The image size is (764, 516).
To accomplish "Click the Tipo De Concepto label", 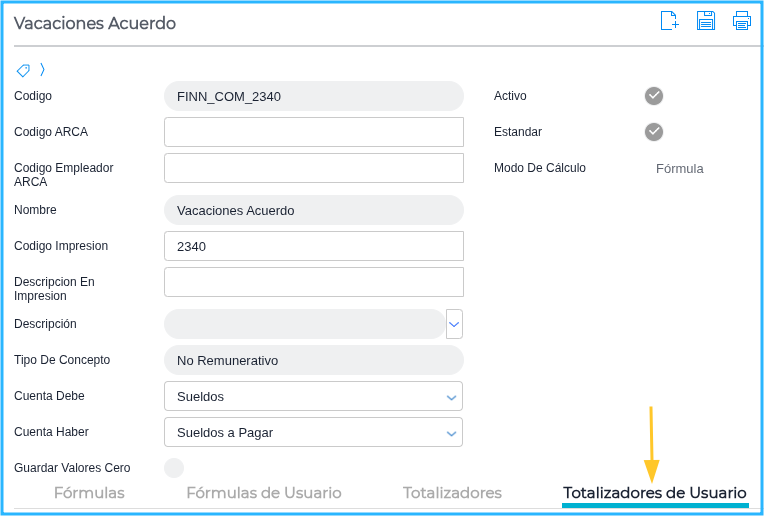I will [62, 360].
